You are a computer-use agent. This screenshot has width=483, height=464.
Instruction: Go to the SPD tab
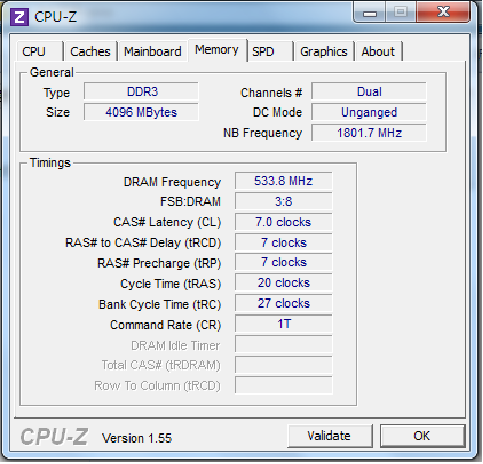pyautogui.click(x=270, y=52)
